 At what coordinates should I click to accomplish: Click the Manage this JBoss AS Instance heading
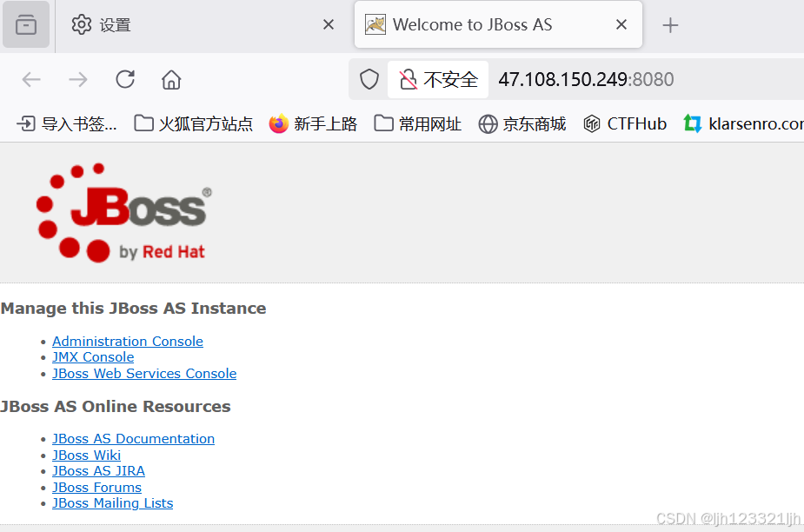coord(133,309)
